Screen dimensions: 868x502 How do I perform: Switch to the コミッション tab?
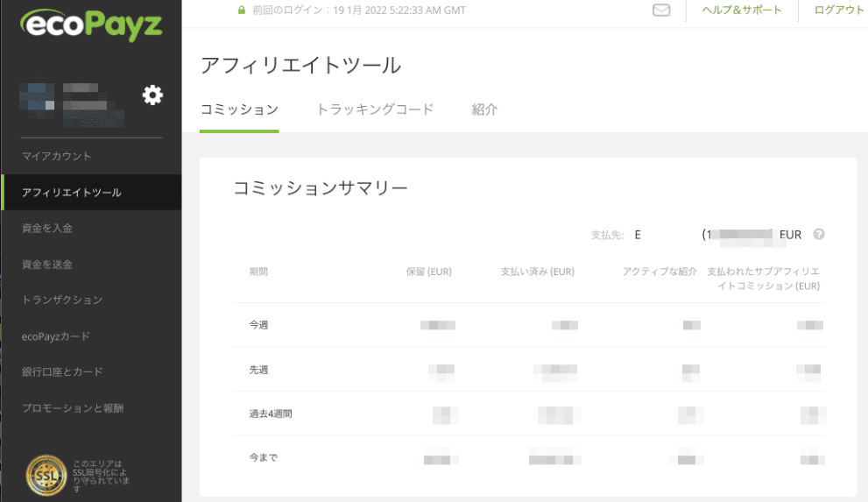(x=239, y=110)
